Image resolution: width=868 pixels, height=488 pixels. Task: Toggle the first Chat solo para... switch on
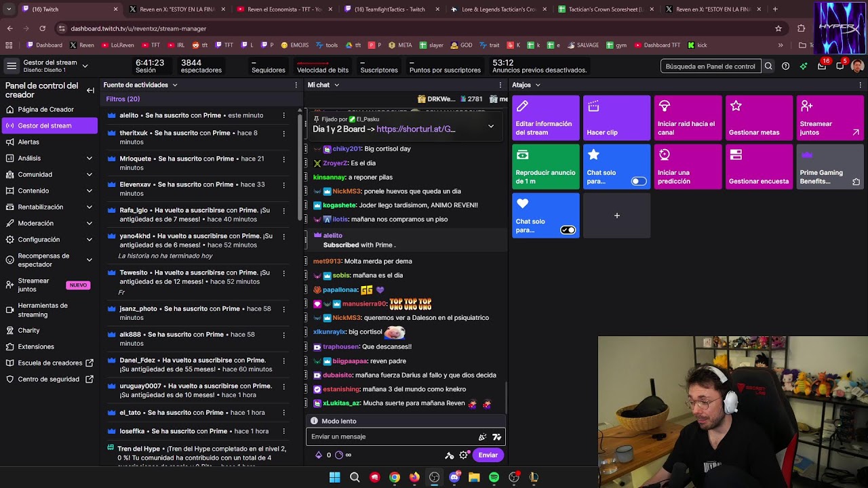click(639, 181)
